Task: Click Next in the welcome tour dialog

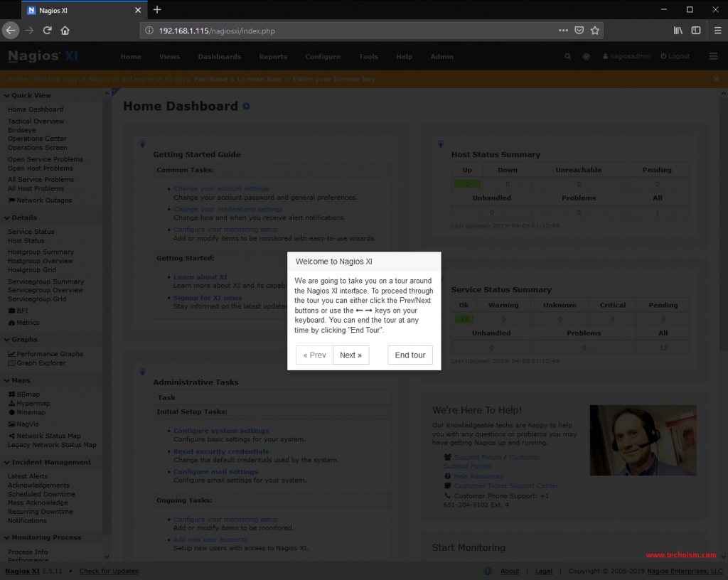Action: (x=351, y=355)
